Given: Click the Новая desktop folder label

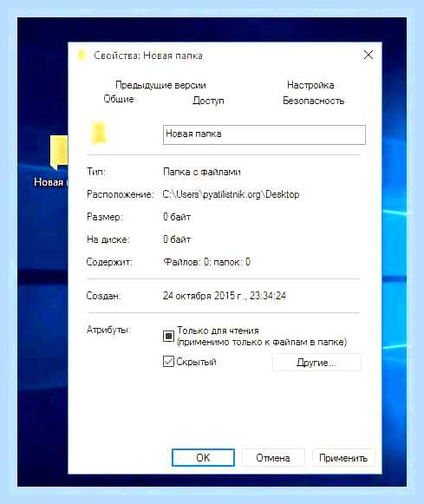Looking at the screenshot, I should click(50, 182).
